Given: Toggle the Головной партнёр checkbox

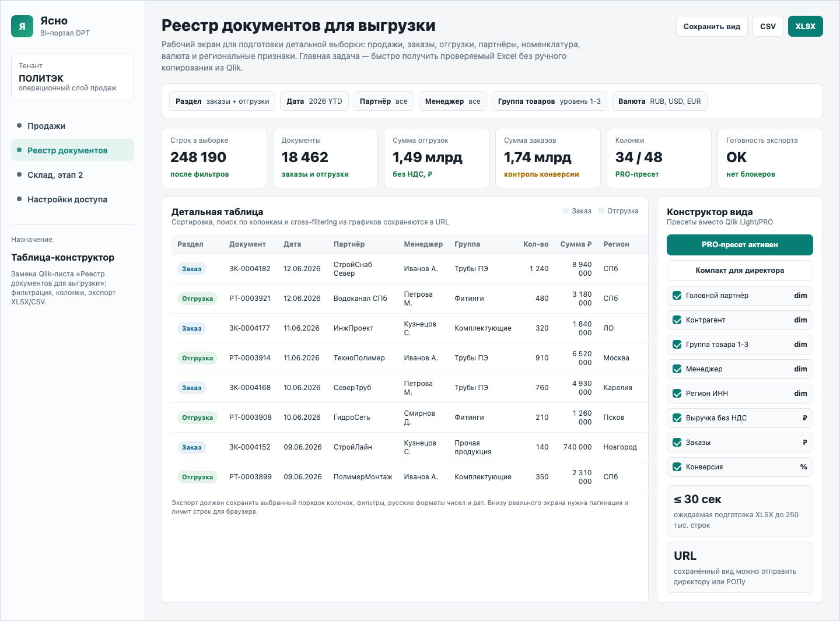Looking at the screenshot, I should (x=677, y=296).
